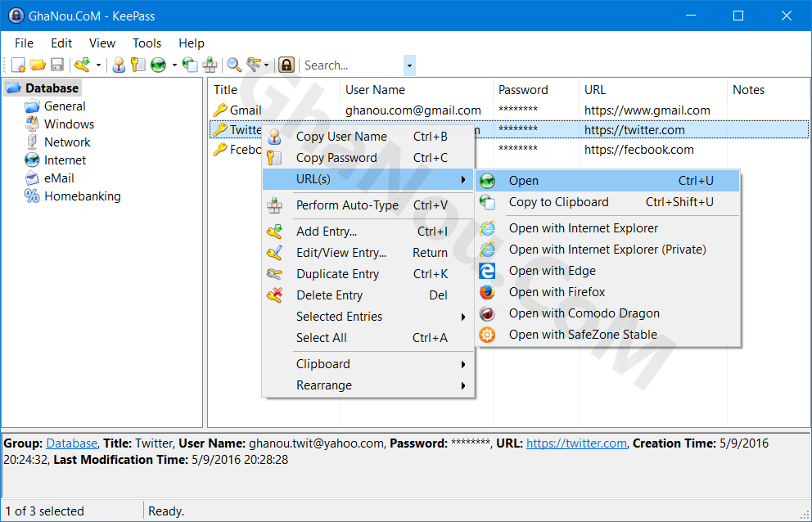Open the Search box dropdown arrow
Screen dimensions: 812x522
coord(409,65)
